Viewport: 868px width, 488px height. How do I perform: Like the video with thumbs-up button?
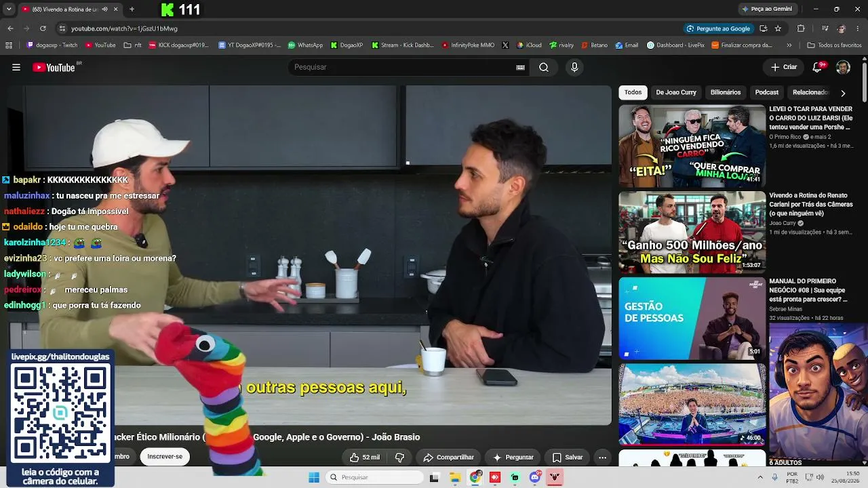(365, 457)
